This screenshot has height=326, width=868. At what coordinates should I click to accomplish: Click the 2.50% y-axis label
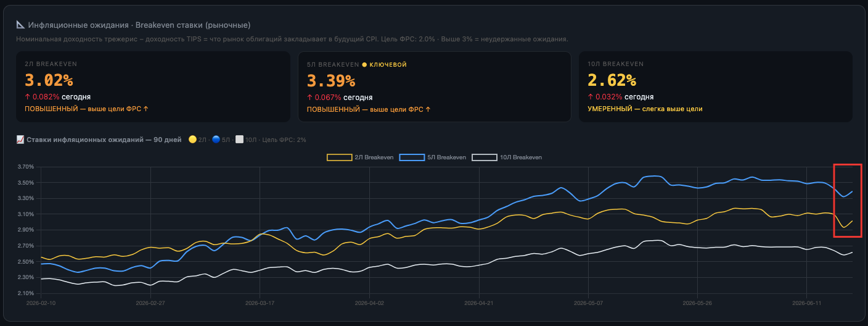point(26,262)
